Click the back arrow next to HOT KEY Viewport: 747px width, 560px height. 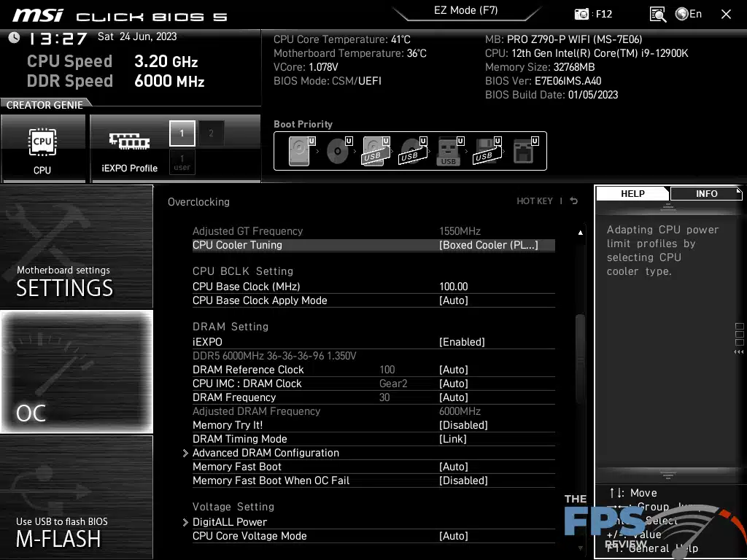point(574,201)
